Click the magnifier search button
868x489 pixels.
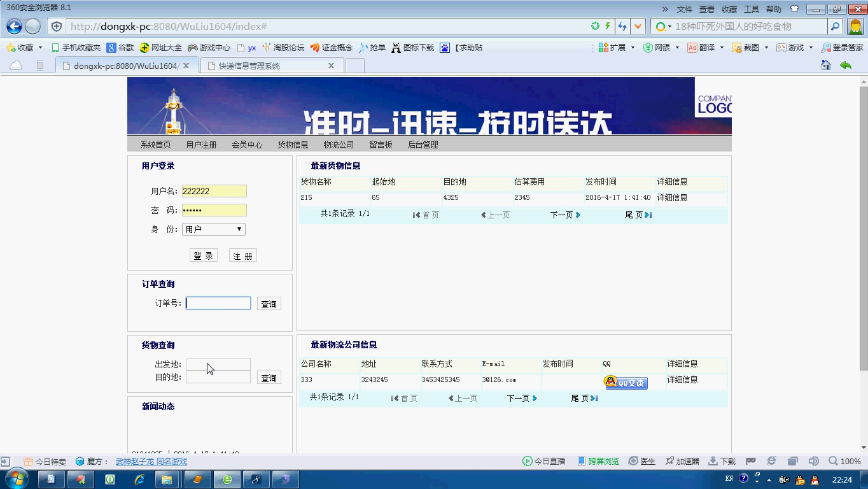[836, 26]
